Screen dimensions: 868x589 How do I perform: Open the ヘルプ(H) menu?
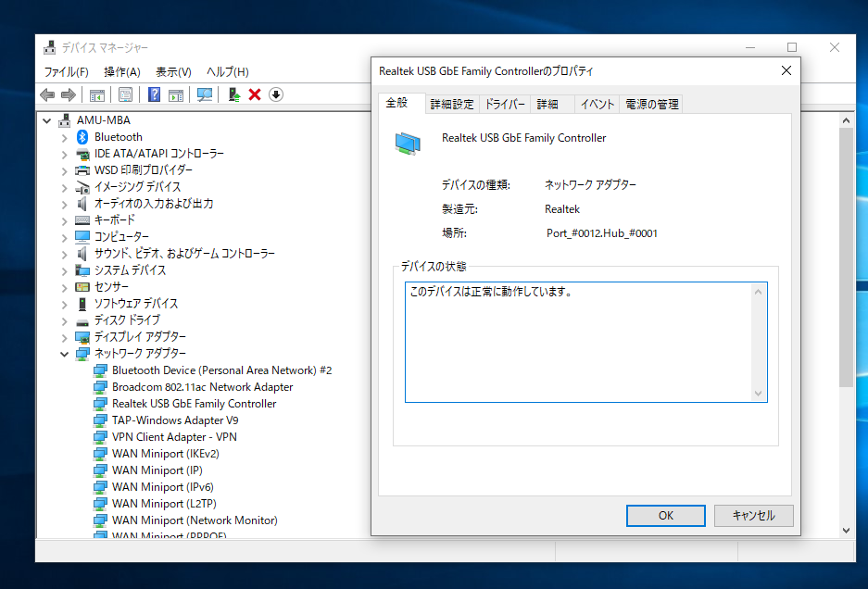click(x=228, y=72)
